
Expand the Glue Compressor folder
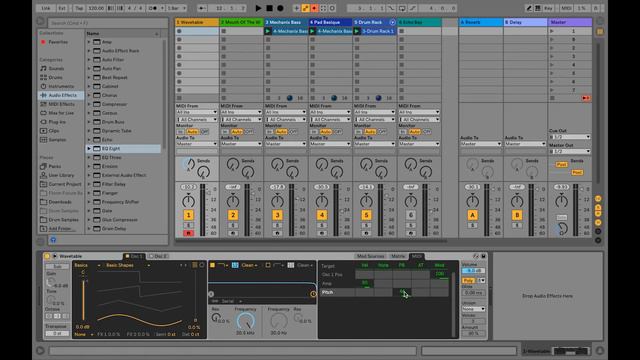point(89,220)
